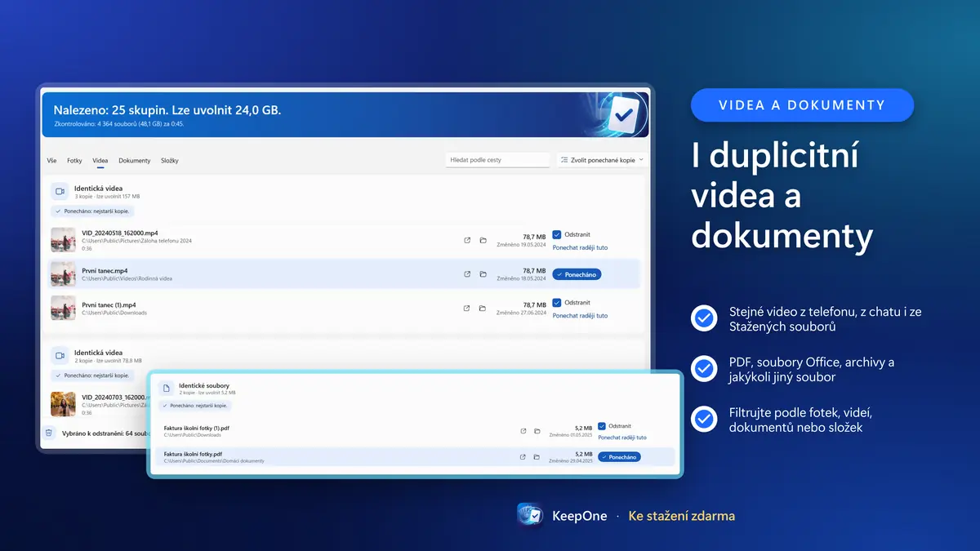Click date Změněno 19.05.2024
980x551 pixels.
click(x=521, y=244)
